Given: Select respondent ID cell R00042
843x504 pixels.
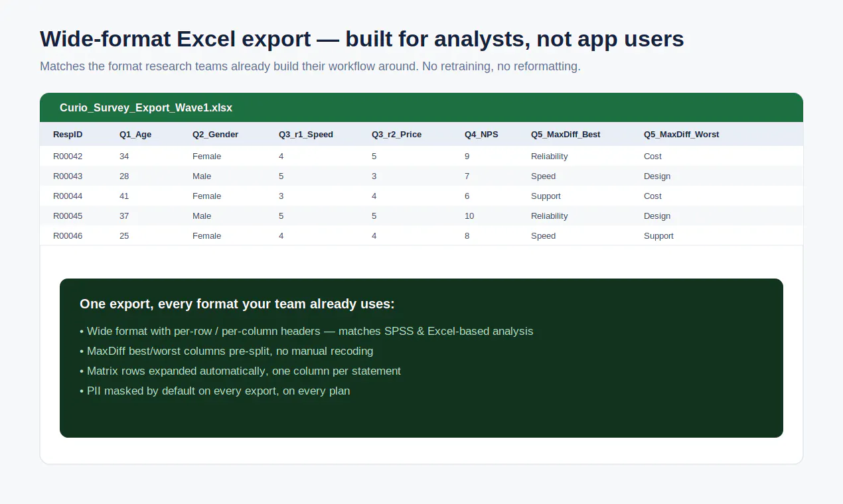Looking at the screenshot, I should tap(68, 156).
